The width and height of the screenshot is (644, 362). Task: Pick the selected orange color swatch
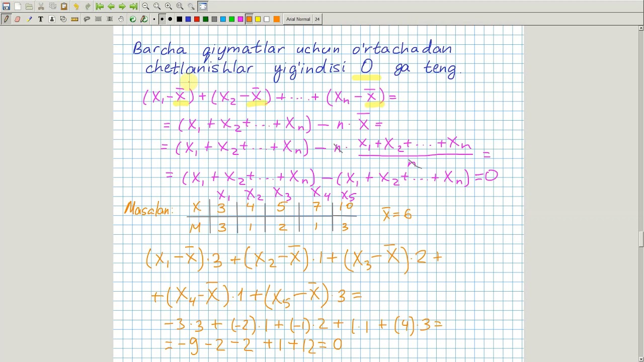(x=249, y=19)
